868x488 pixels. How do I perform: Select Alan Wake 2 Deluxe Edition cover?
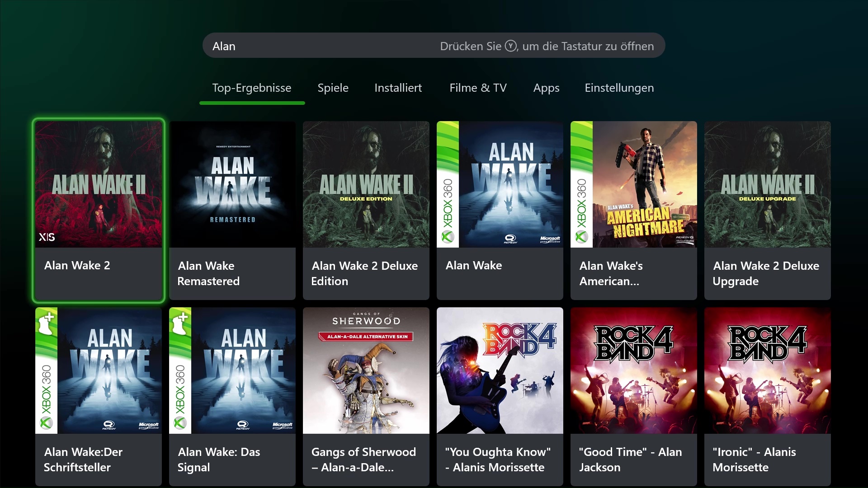click(366, 184)
